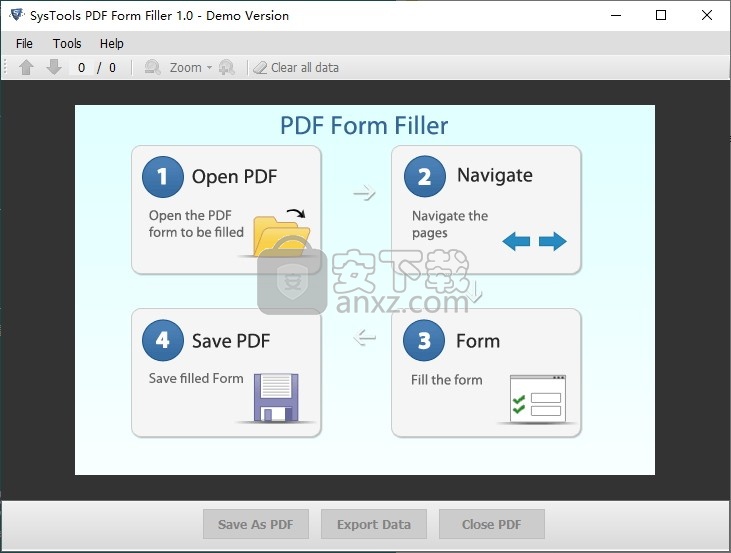Go to next page with down arrow
Image resolution: width=731 pixels, height=553 pixels.
[54, 68]
